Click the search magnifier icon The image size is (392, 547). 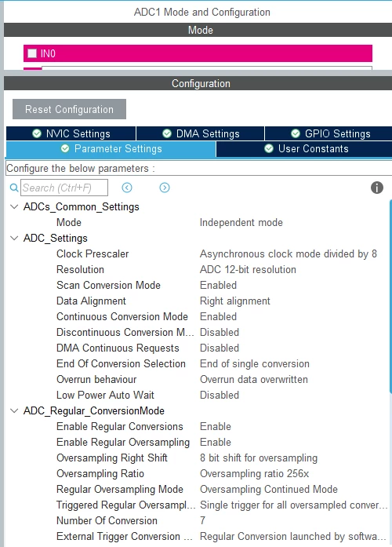click(x=14, y=188)
